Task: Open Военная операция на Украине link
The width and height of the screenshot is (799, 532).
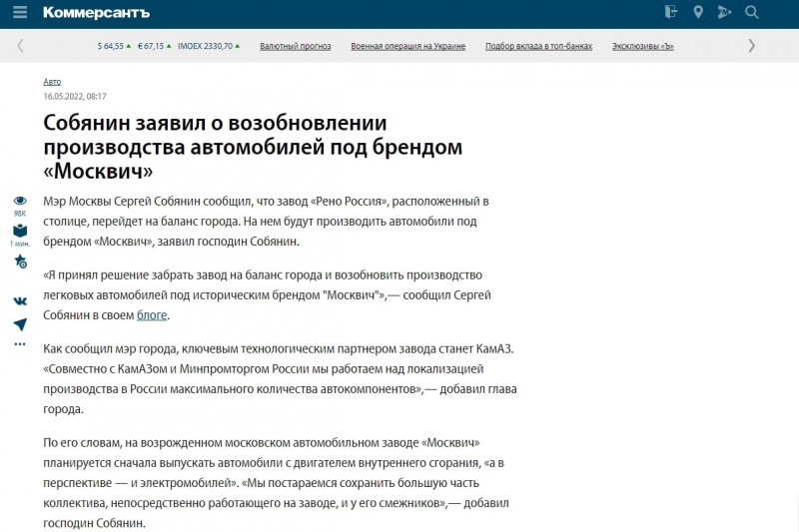Action: [x=407, y=46]
